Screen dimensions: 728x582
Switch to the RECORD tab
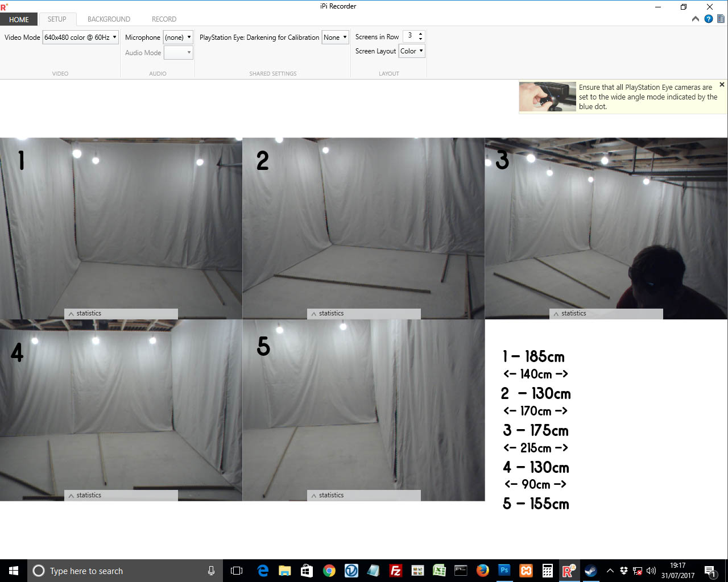pos(164,19)
